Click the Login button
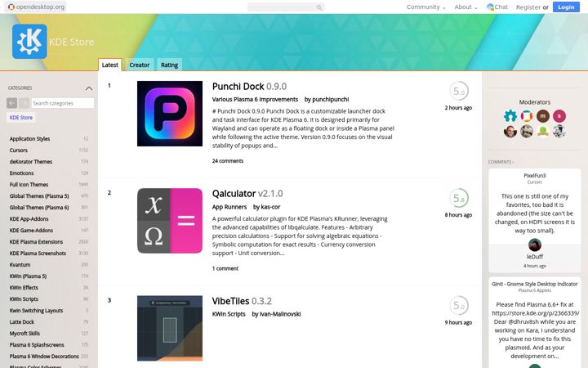Viewport: 588px width, 368px height. point(566,7)
